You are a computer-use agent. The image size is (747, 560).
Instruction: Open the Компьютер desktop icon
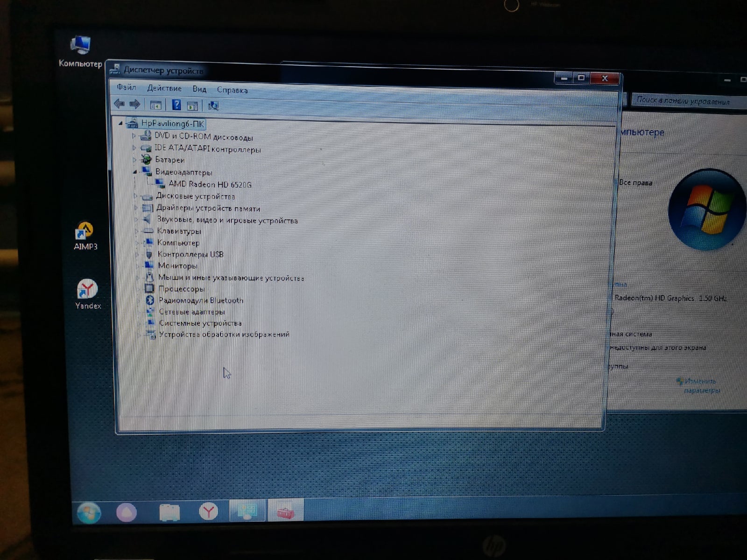pos(80,51)
